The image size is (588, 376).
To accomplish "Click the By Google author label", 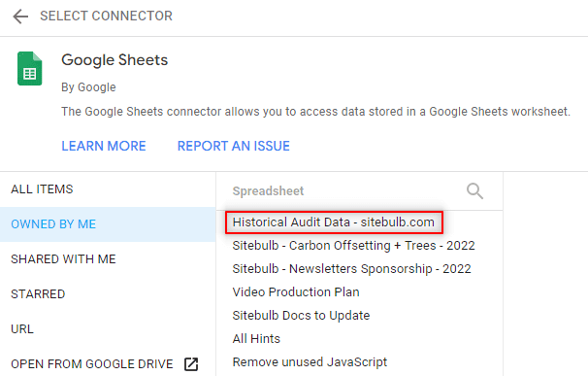I will coord(88,87).
